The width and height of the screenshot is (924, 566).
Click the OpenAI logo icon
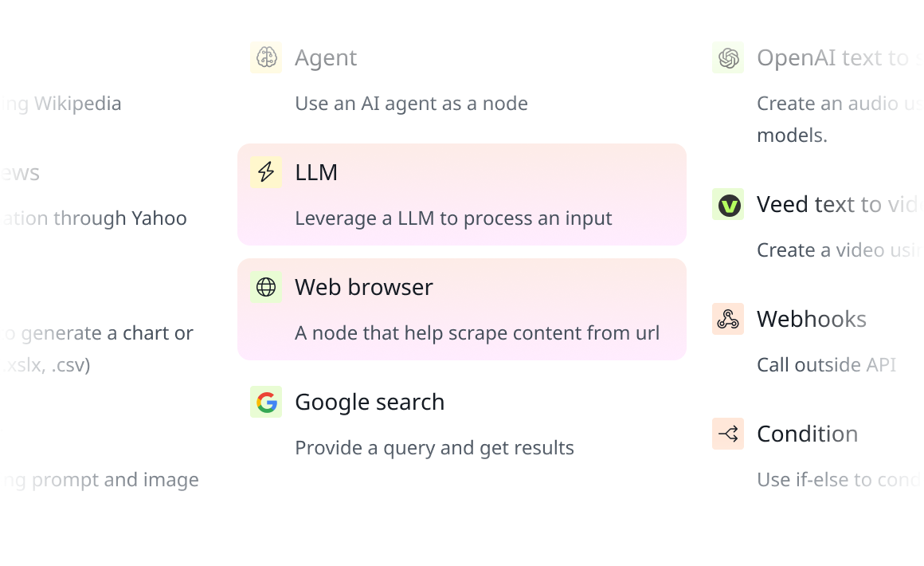(728, 57)
